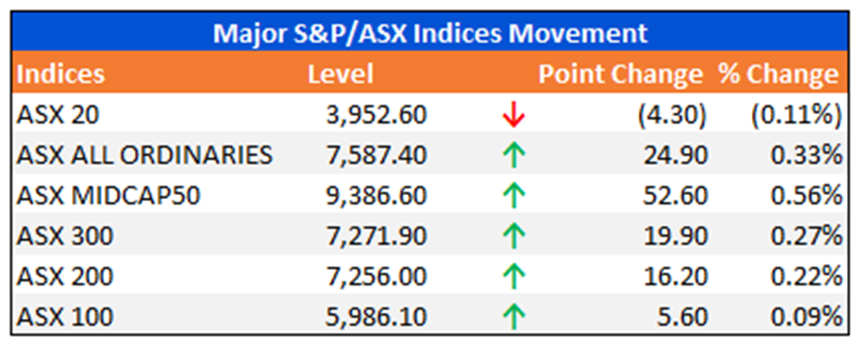This screenshot has height=354, width=868.
Task: Click the green up arrow for ASX 200
Action: pos(514,277)
